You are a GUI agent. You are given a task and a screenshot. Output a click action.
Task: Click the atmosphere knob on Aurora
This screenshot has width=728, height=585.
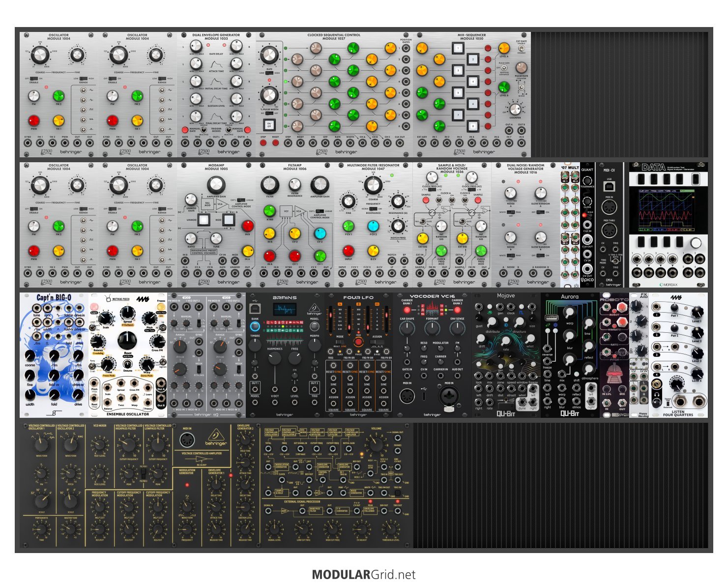click(588, 369)
